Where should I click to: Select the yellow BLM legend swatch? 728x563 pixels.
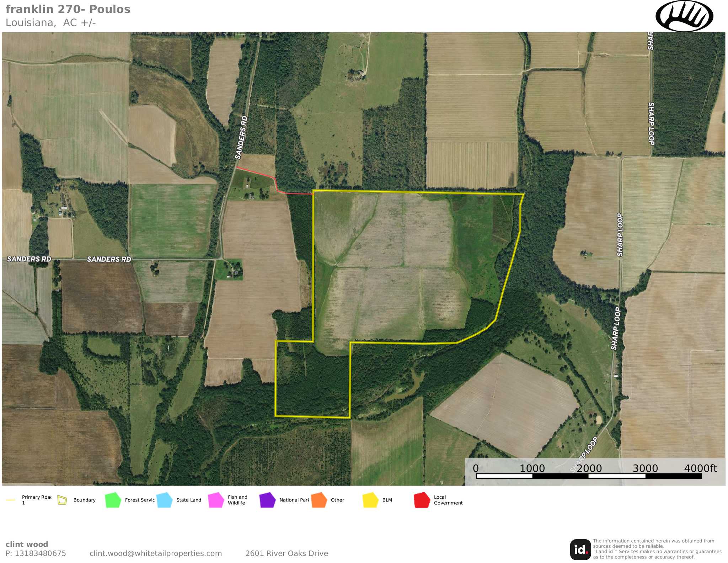tap(370, 500)
